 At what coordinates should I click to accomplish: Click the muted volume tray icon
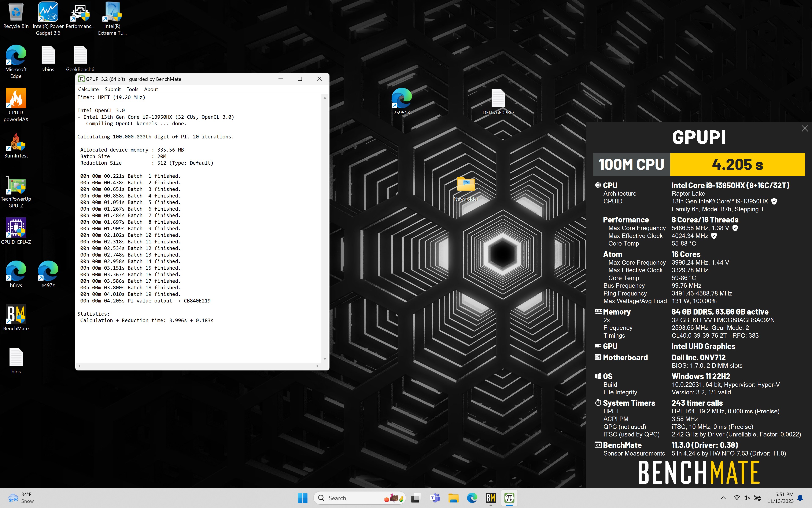[x=747, y=498]
